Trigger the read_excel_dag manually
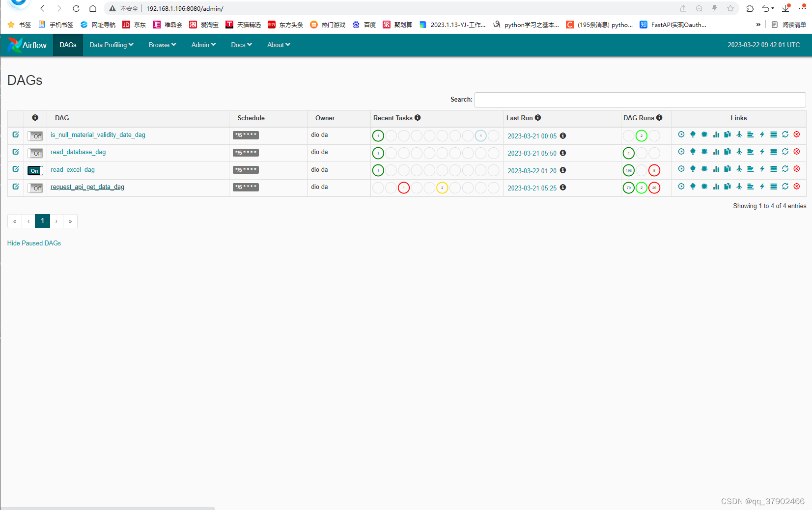 [x=681, y=169]
